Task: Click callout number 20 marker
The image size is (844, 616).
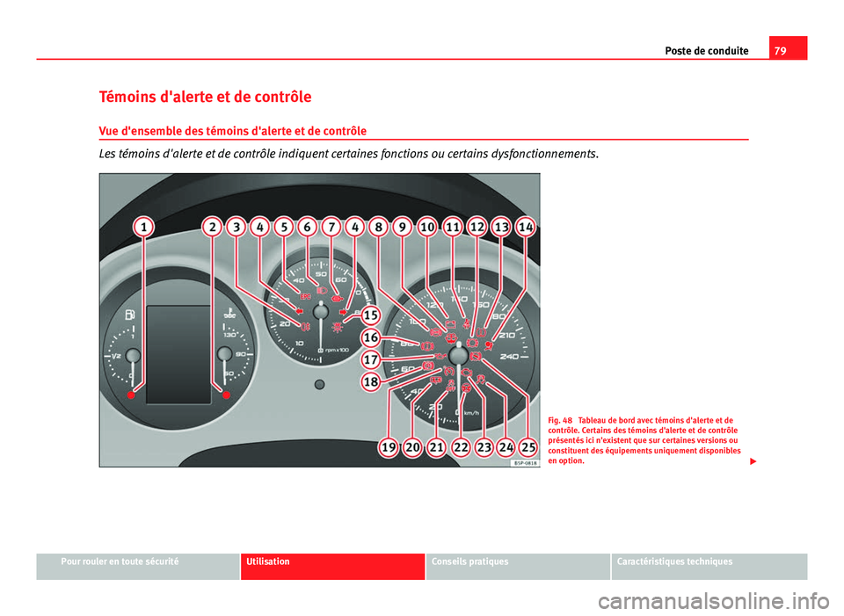Action: pos(413,447)
